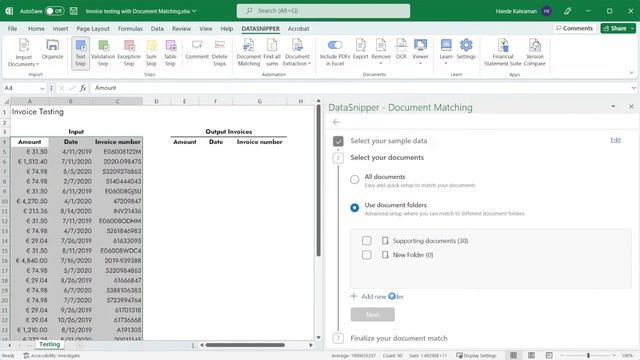Select the Testing sheet tab
Screen dimensions: 640x360
click(49, 344)
